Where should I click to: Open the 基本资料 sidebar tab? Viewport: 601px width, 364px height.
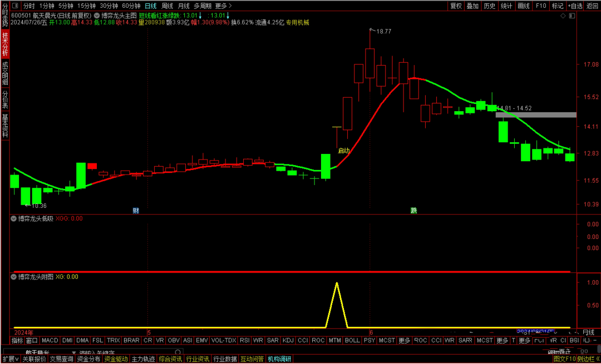5,126
